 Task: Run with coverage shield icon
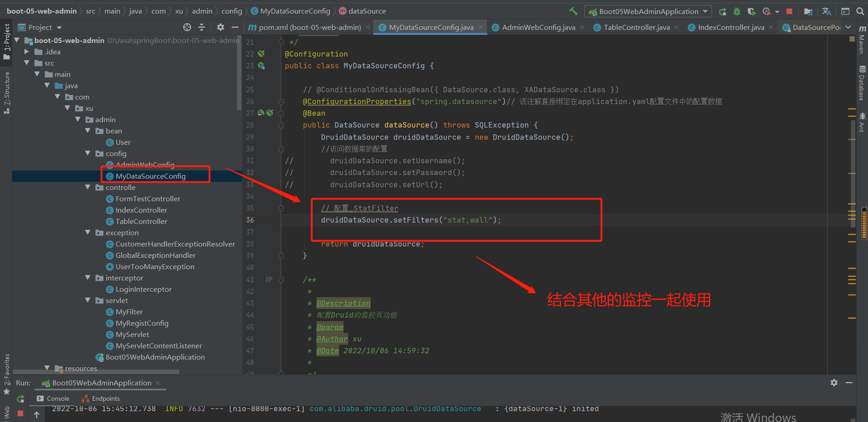751,11
